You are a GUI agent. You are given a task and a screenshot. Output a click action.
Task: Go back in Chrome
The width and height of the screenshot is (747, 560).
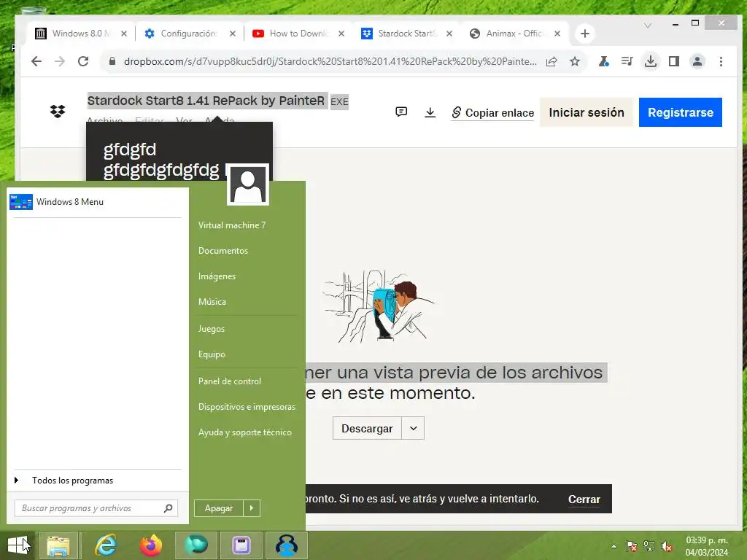point(36,61)
